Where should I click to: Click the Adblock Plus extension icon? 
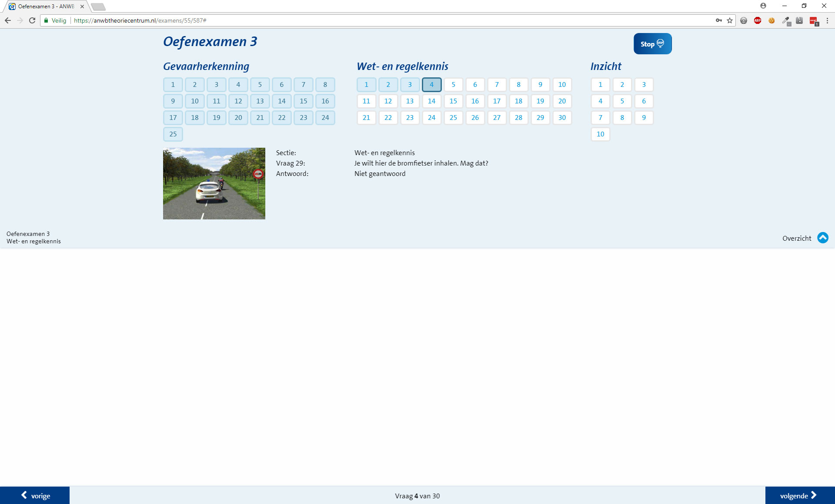click(758, 20)
